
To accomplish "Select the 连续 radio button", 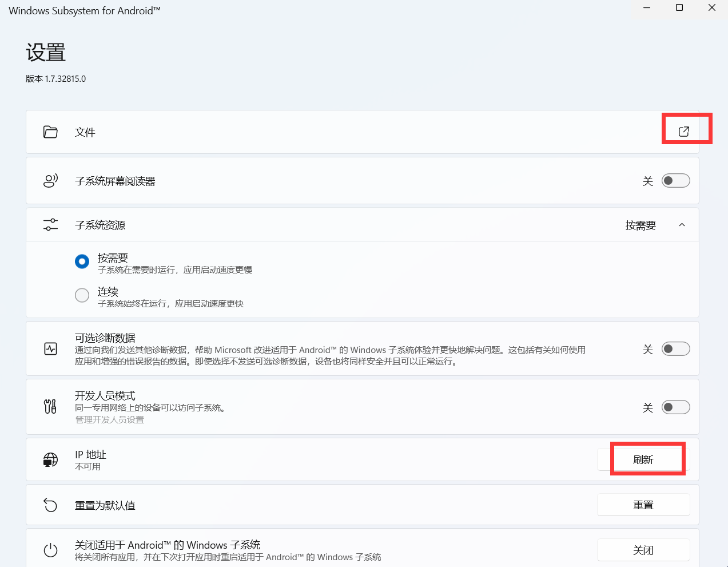I will [82, 295].
